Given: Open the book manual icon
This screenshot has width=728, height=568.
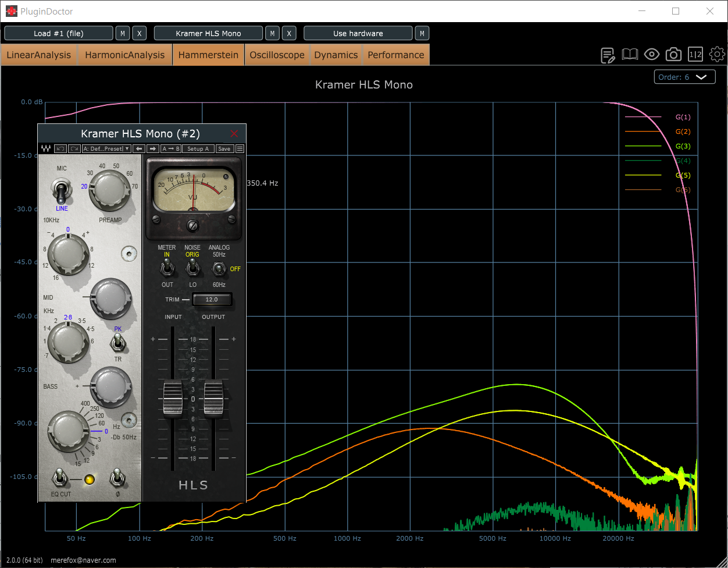Looking at the screenshot, I should (630, 55).
